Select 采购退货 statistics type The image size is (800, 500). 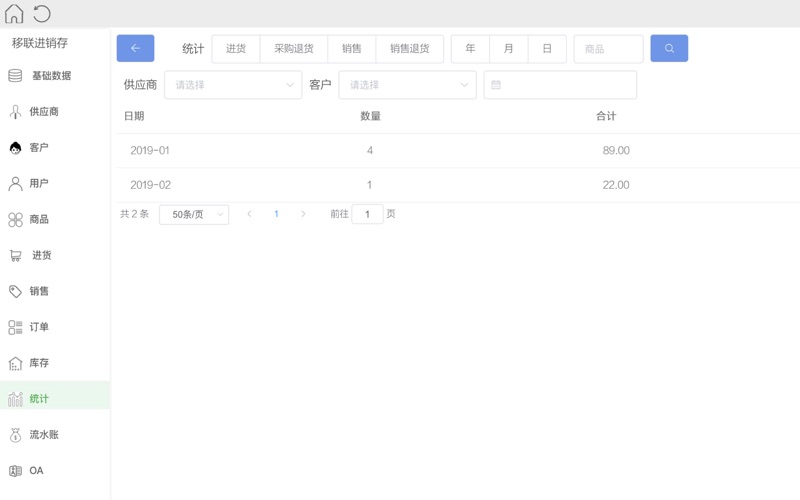[294, 48]
